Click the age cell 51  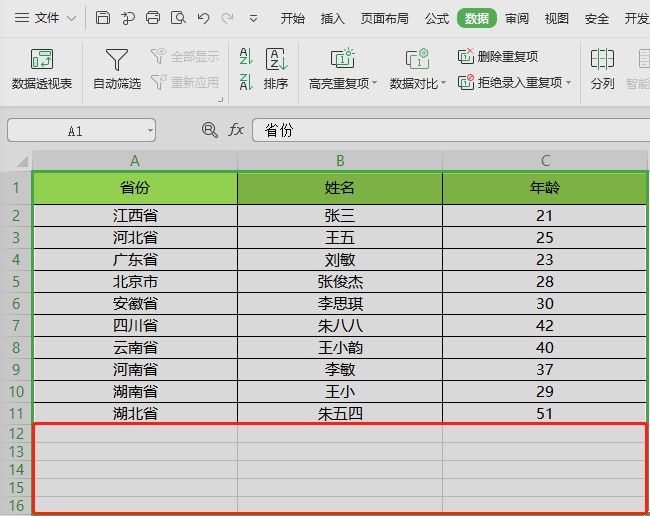click(x=545, y=413)
